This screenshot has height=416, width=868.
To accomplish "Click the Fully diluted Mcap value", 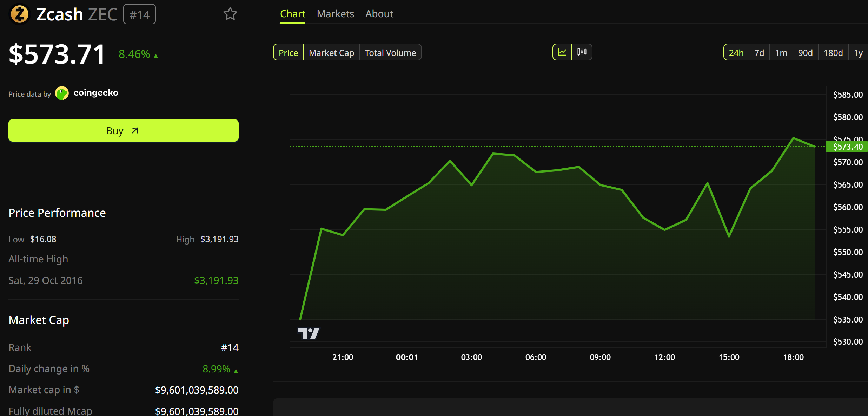I will (197, 411).
